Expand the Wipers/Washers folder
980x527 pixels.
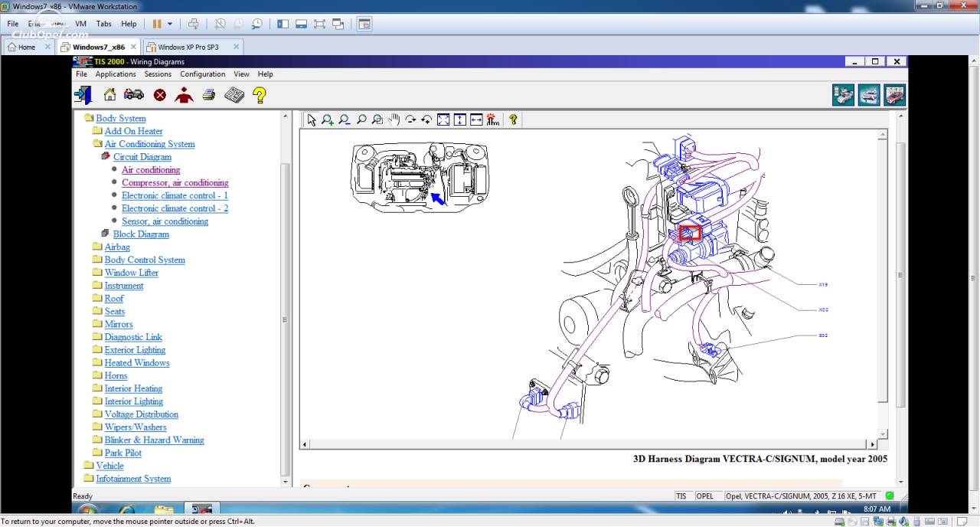point(136,427)
